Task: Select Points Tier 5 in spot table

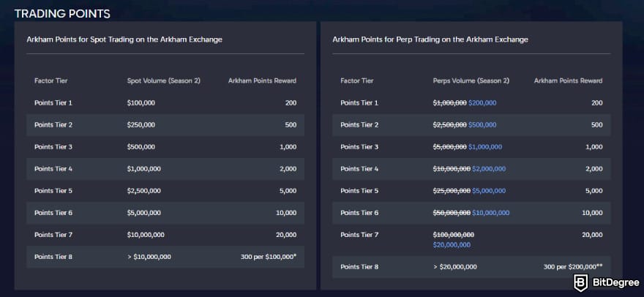Action: coord(53,191)
